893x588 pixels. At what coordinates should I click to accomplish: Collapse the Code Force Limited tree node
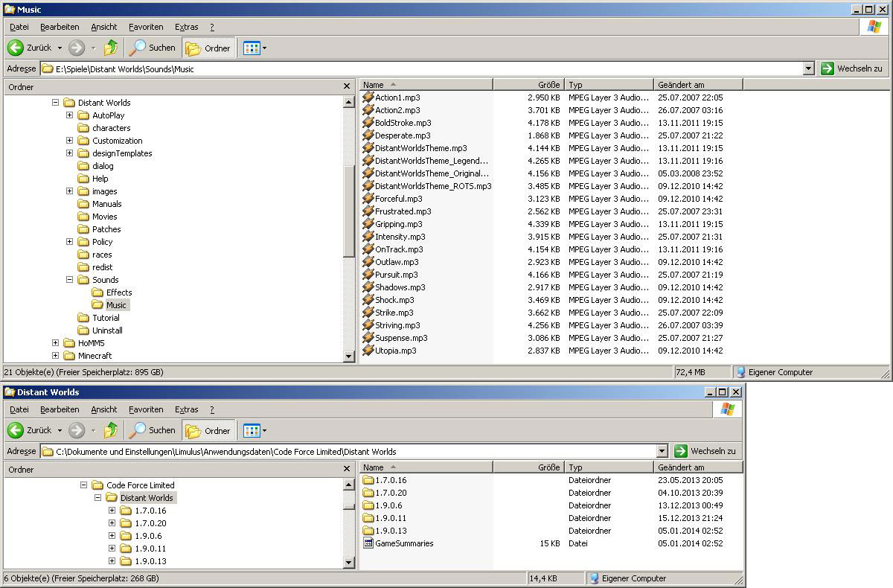click(x=83, y=485)
